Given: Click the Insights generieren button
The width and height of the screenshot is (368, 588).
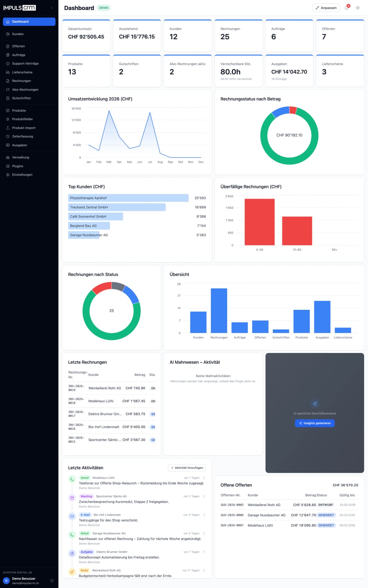Looking at the screenshot, I should point(315,423).
